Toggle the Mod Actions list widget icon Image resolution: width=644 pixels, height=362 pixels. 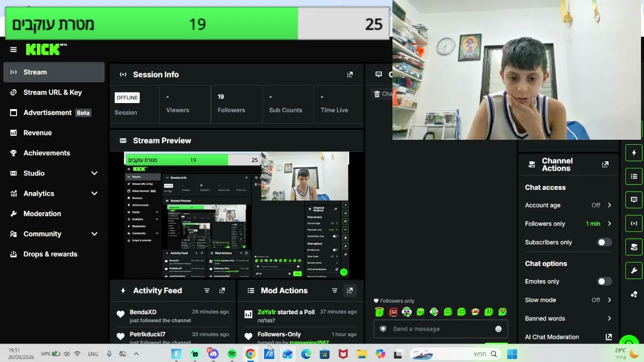tap(634, 176)
